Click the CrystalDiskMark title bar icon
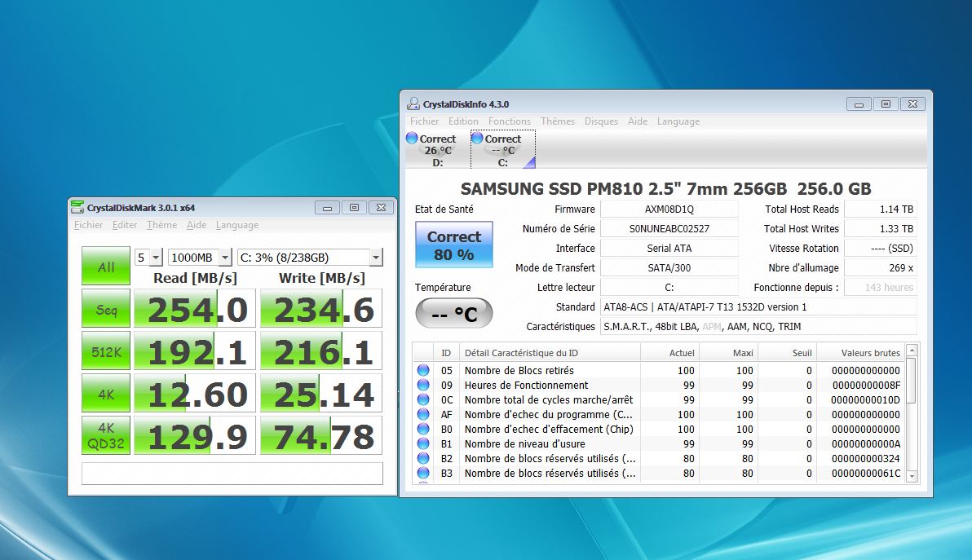 (77, 207)
